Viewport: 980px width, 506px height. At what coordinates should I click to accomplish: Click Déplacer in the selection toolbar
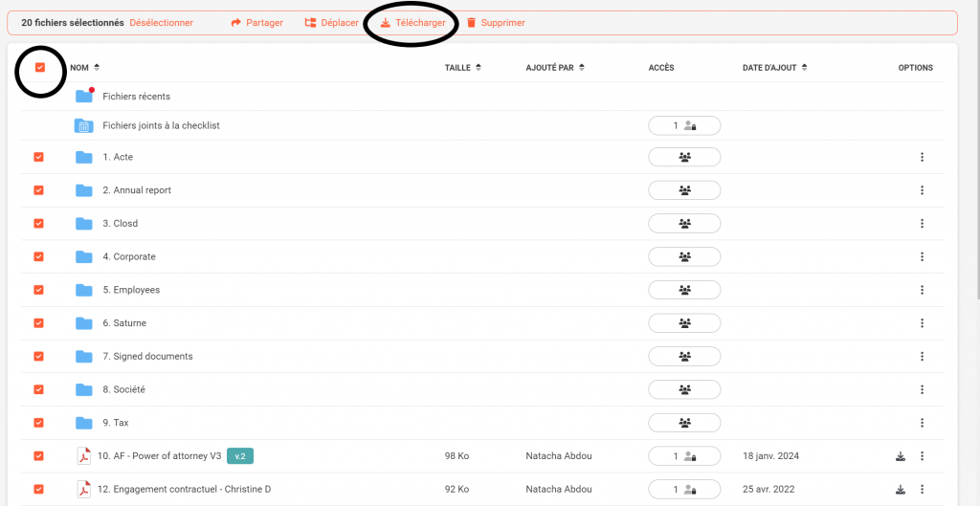331,23
